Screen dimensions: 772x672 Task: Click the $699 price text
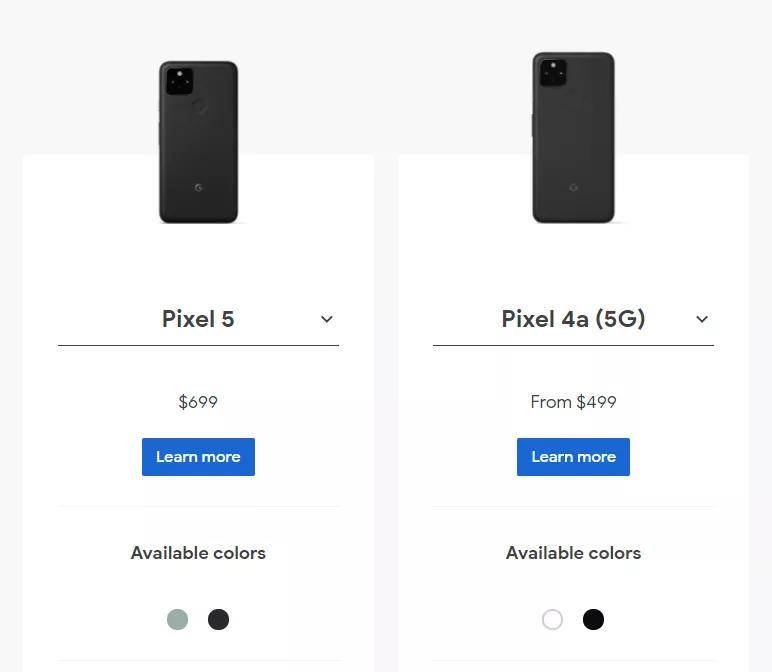(198, 402)
